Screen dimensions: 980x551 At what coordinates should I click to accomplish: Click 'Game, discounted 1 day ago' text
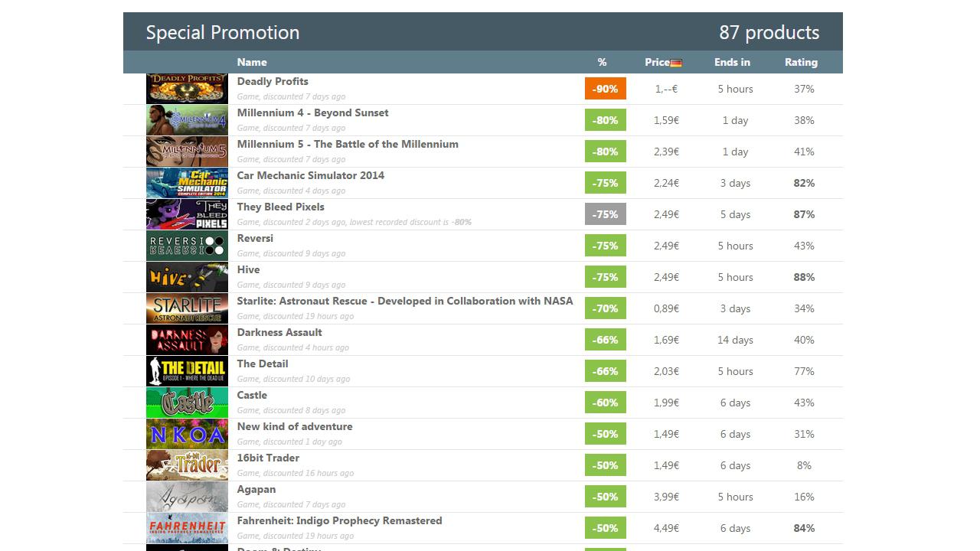pyautogui.click(x=289, y=442)
